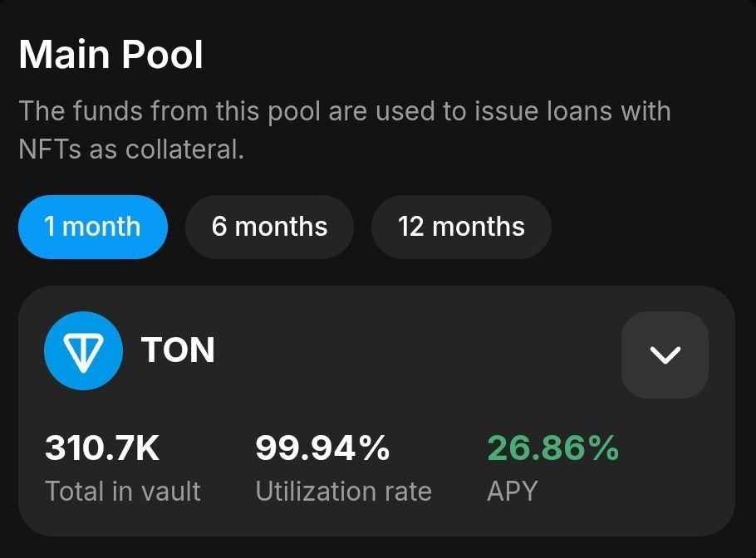The height and width of the screenshot is (558, 756).
Task: Click the blue TON coin logo
Action: click(83, 350)
